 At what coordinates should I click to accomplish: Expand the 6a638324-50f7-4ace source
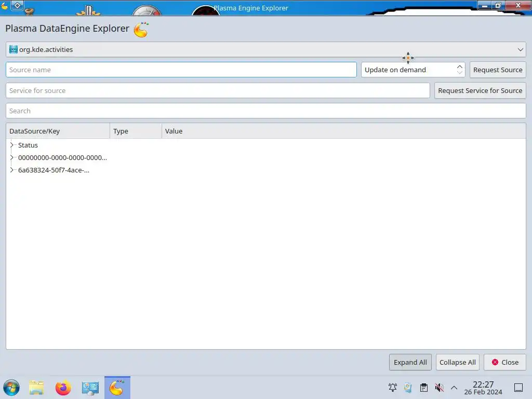point(12,170)
